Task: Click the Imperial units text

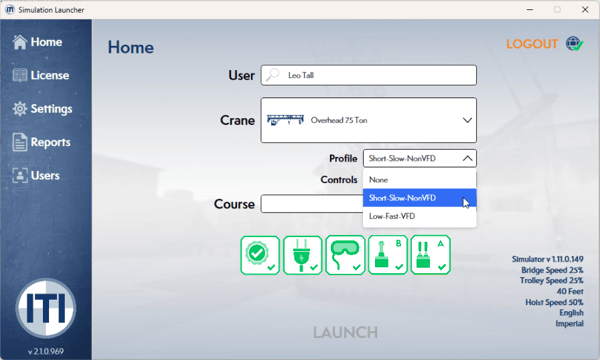Action: pyautogui.click(x=569, y=324)
